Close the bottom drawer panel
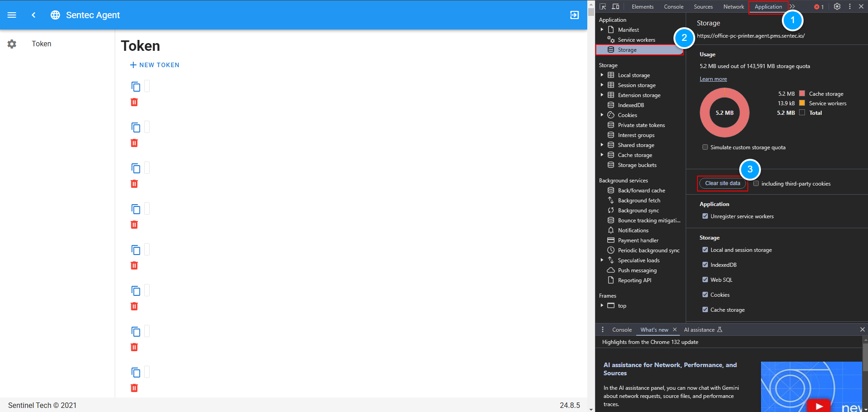The image size is (868, 412). click(x=862, y=329)
